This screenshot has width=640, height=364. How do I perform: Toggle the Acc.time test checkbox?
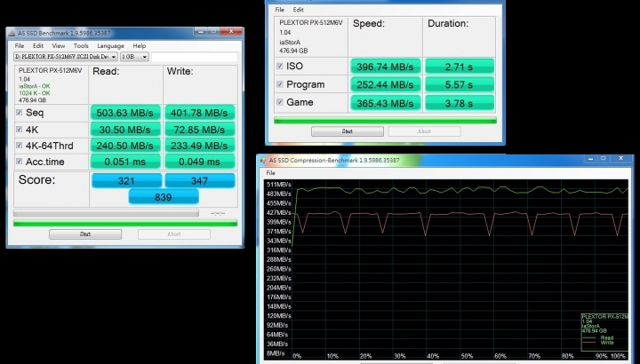coord(19,161)
